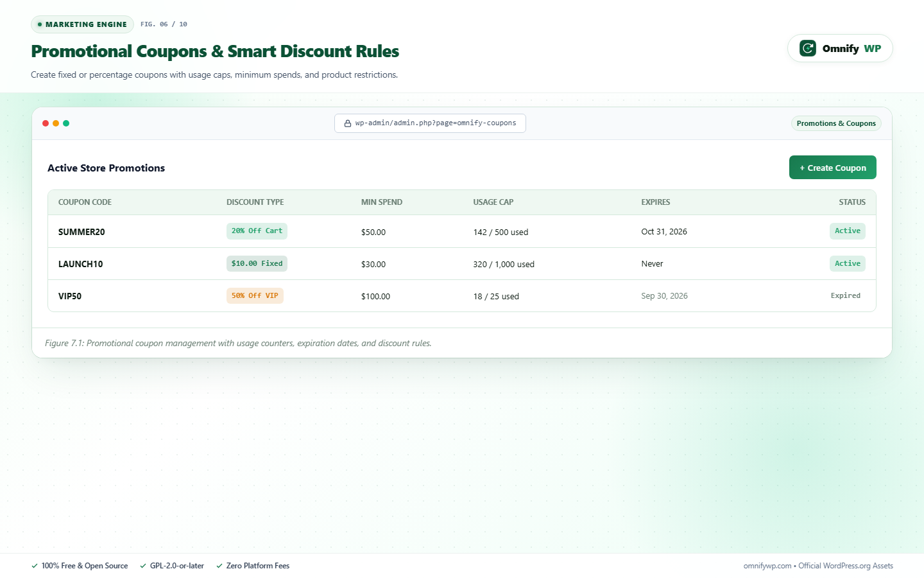Click the Never expiry value
This screenshot has height=578, width=924.
(x=652, y=264)
